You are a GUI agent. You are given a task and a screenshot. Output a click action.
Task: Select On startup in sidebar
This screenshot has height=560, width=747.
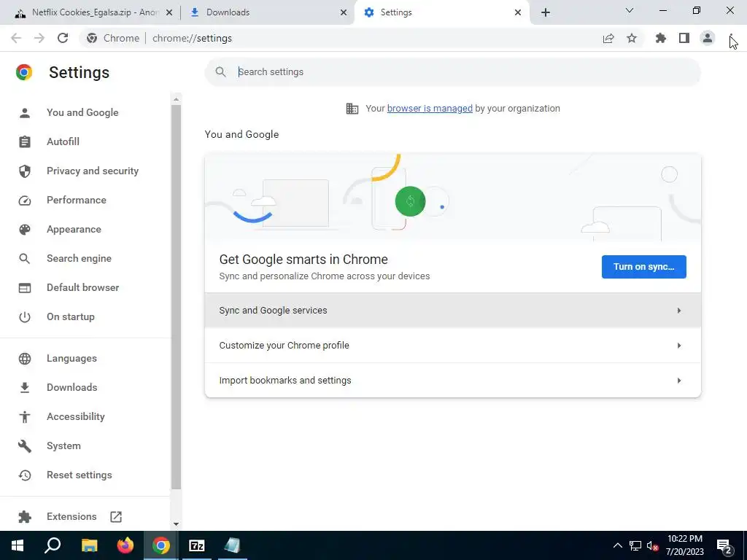click(71, 316)
